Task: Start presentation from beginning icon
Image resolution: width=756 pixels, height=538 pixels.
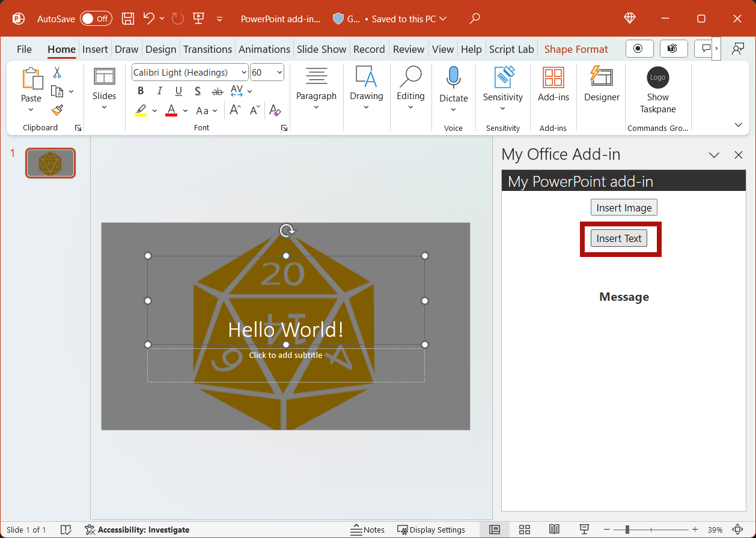Action: point(199,19)
